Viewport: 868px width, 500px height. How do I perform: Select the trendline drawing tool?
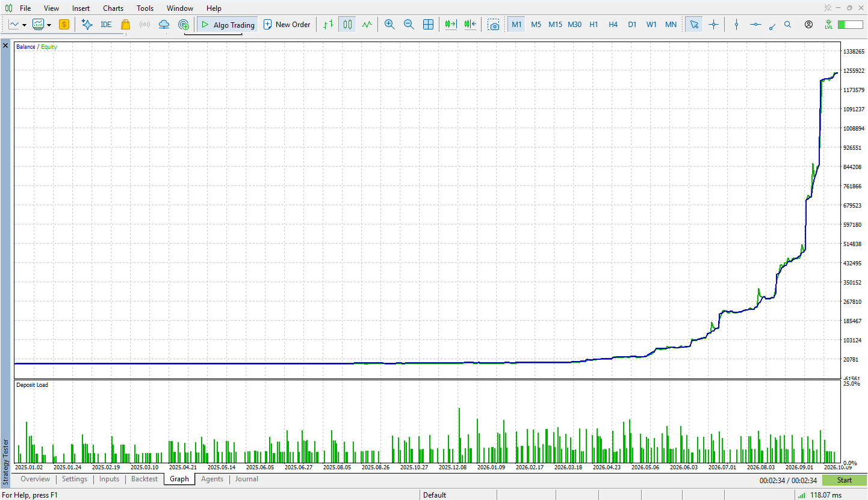pyautogui.click(x=772, y=26)
